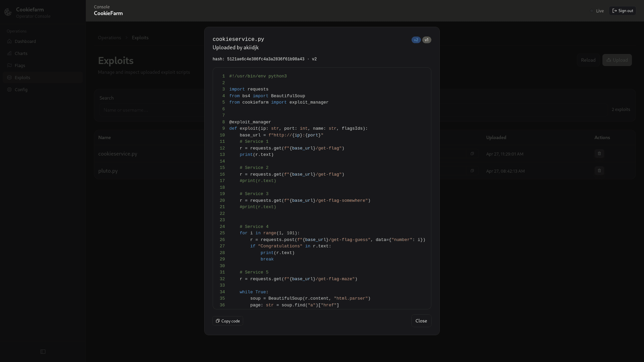This screenshot has height=362, width=644.
Task: Sign out of the Operator Console
Action: pos(622,10)
